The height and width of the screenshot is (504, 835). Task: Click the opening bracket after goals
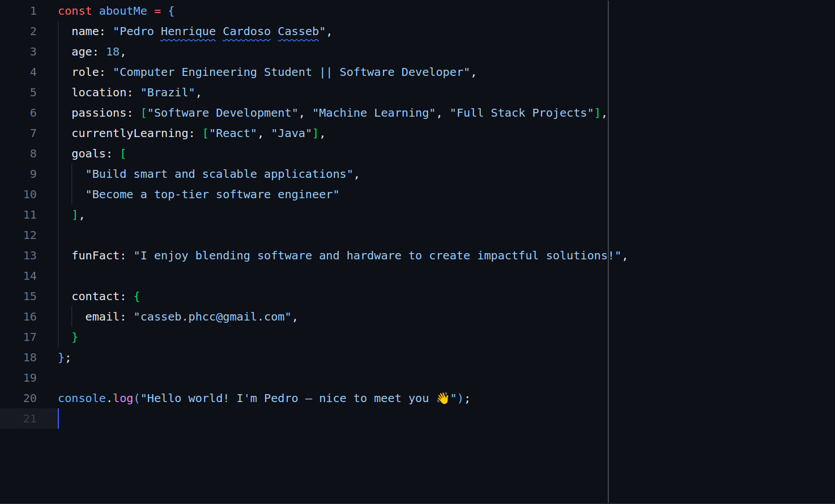(x=123, y=153)
